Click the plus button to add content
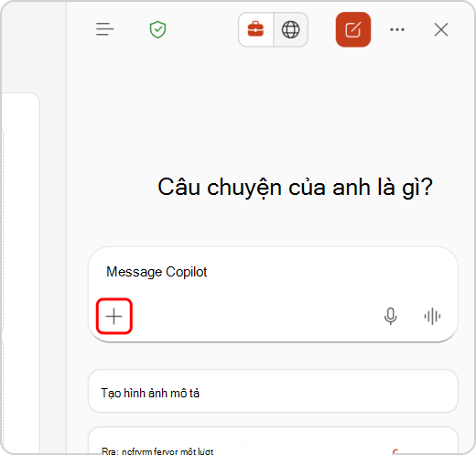The height and width of the screenshot is (455, 476). pyautogui.click(x=114, y=316)
